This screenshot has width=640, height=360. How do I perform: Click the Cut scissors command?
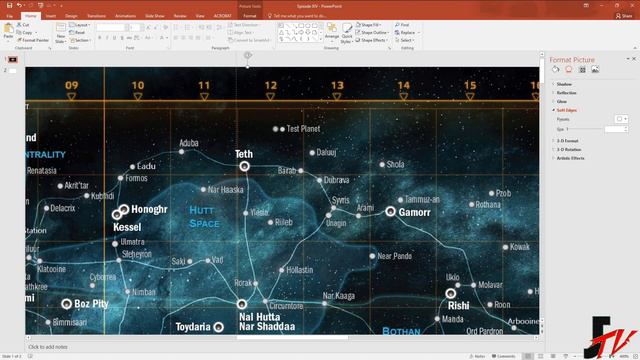pos(23,25)
